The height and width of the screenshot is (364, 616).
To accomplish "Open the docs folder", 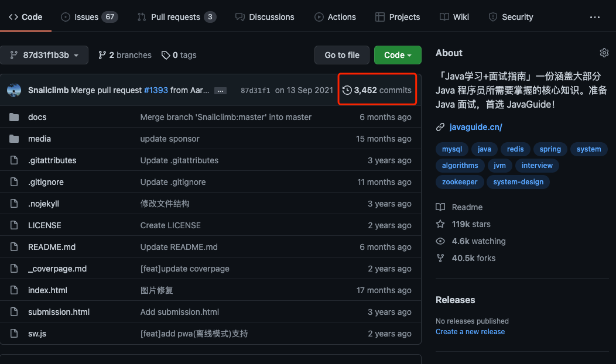I will pos(37,117).
